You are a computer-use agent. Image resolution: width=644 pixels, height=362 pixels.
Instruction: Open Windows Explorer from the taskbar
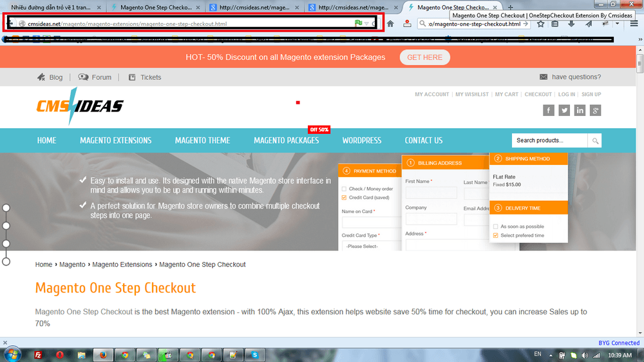click(x=81, y=355)
